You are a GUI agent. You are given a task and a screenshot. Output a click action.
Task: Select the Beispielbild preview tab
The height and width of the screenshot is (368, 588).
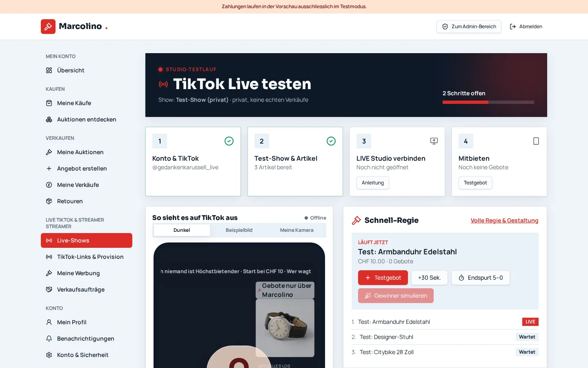239,230
